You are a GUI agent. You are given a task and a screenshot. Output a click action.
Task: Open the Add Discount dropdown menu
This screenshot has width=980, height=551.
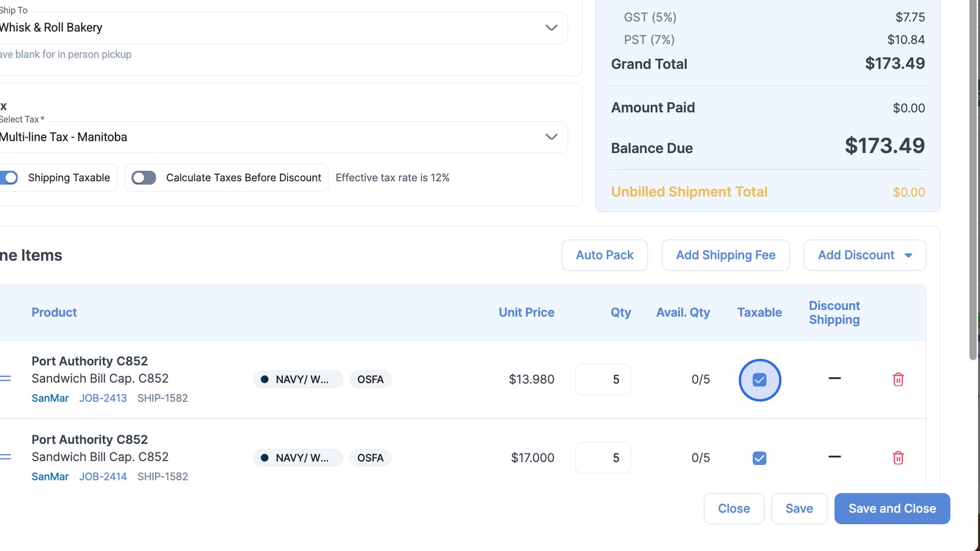[864, 255]
